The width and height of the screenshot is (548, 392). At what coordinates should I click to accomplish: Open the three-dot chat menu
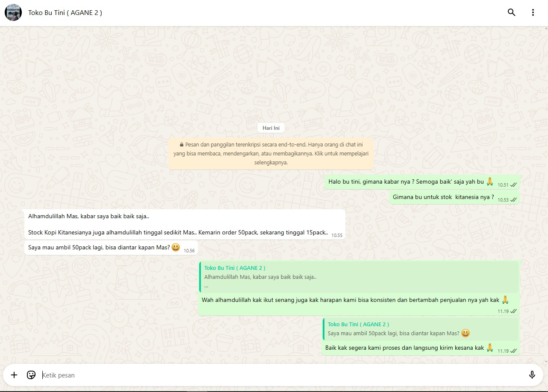click(x=533, y=12)
